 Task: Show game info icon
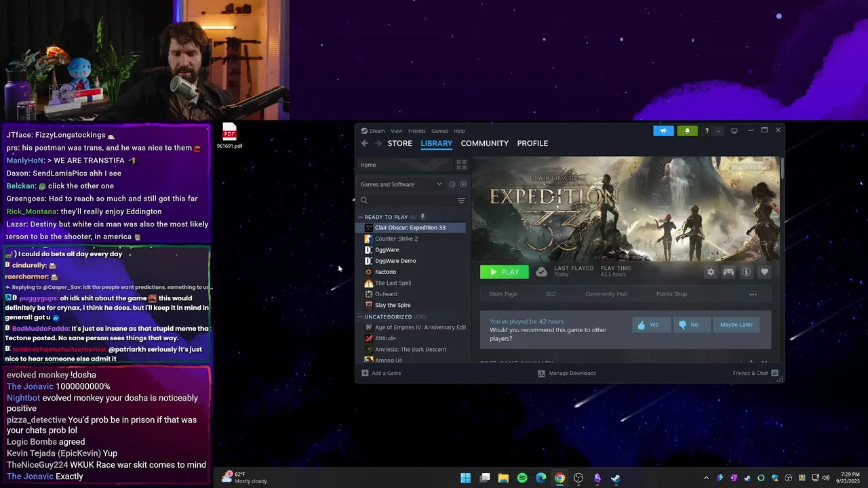(747, 272)
